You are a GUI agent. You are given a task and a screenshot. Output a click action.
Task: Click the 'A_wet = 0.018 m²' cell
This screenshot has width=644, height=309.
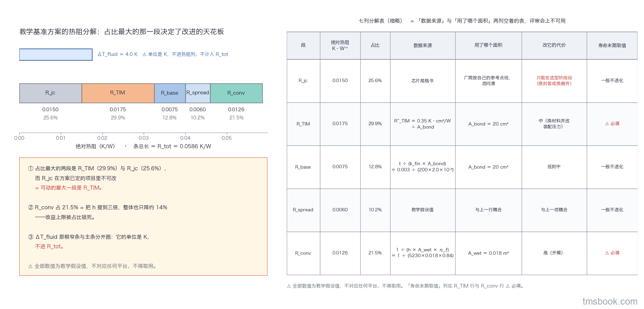pyautogui.click(x=488, y=253)
